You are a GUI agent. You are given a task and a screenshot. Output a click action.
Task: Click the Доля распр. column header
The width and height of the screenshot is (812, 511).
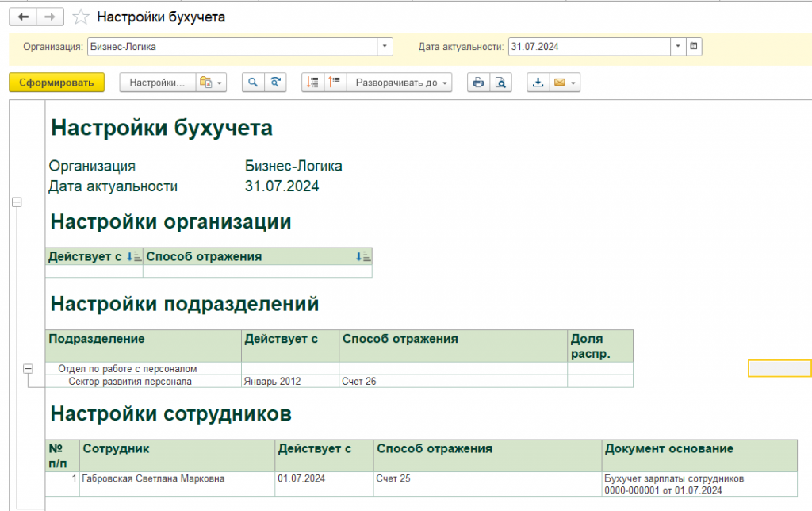tap(600, 346)
